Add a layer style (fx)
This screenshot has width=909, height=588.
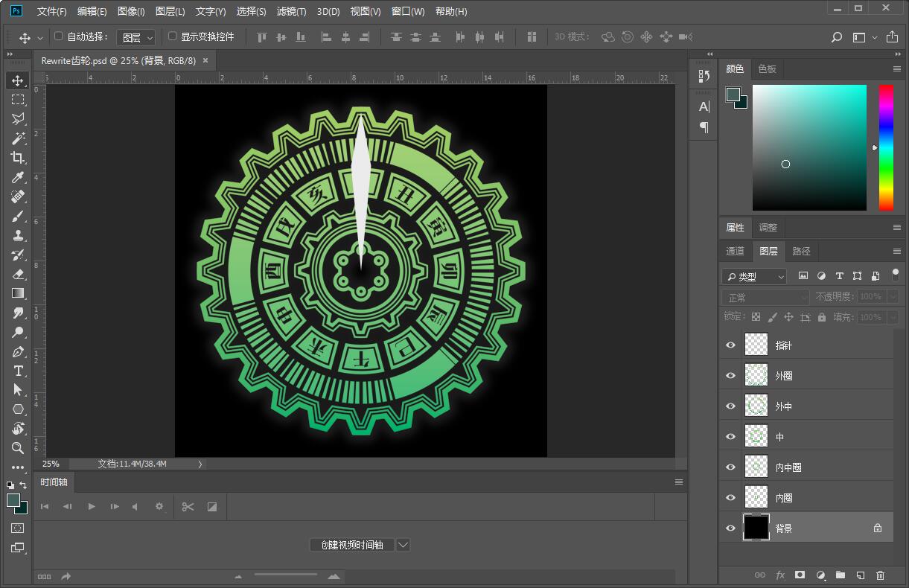780,575
